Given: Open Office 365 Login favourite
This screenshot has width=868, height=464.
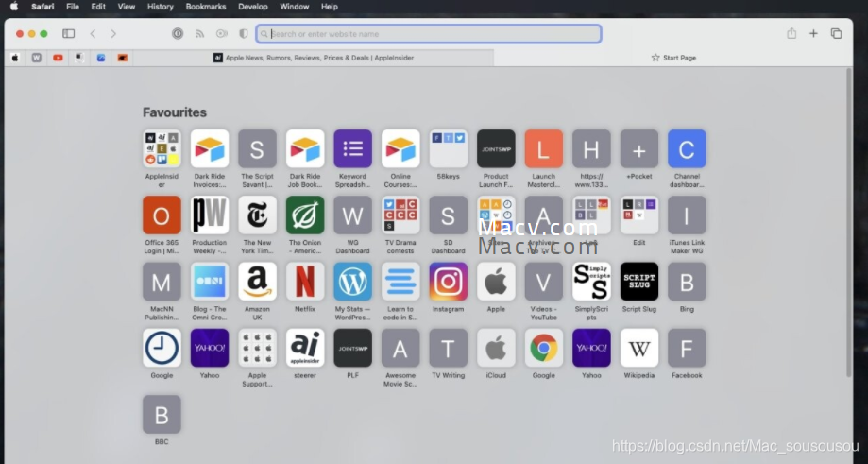Looking at the screenshot, I should pyautogui.click(x=162, y=215).
